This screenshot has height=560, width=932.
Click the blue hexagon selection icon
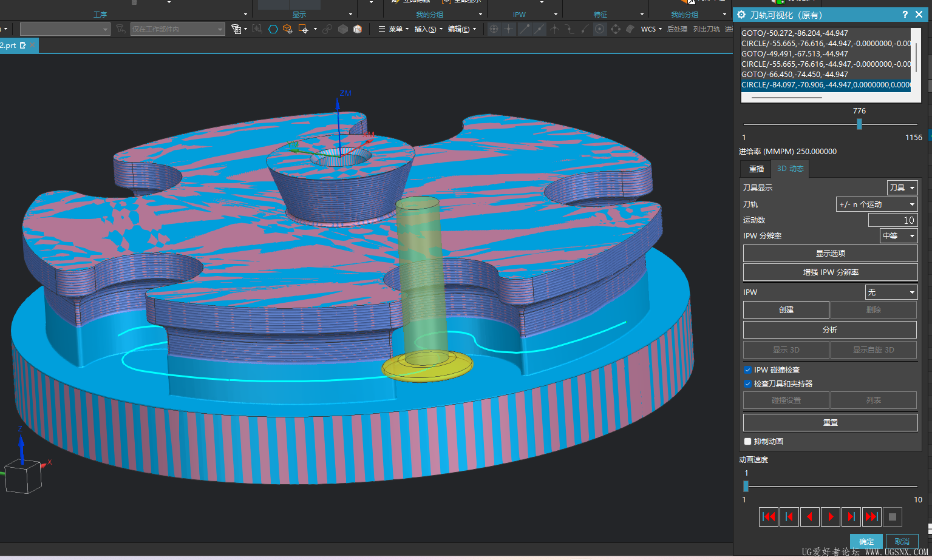click(273, 29)
